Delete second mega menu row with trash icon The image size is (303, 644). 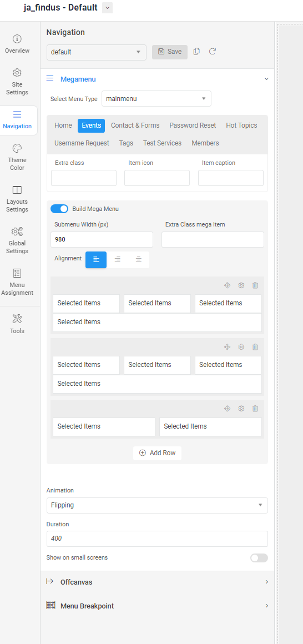point(255,346)
